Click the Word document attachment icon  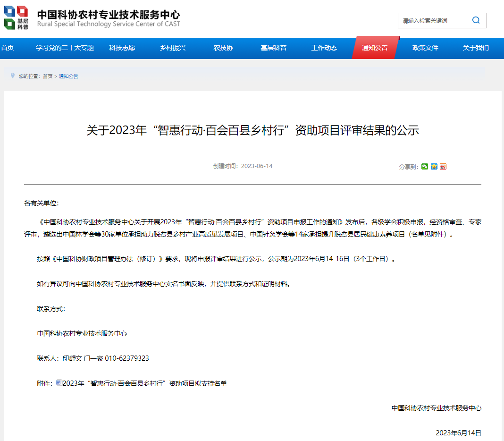click(x=59, y=383)
